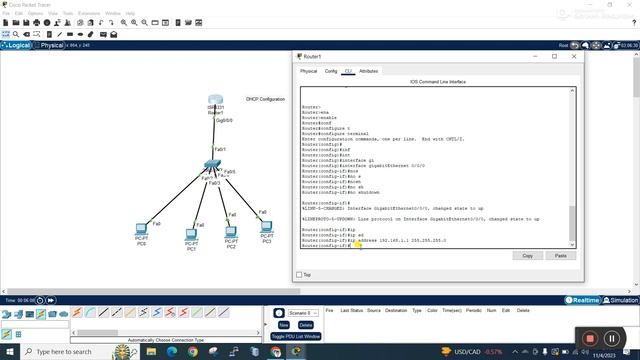Switch to Logical workspace view
The image size is (640, 360).
coord(16,45)
